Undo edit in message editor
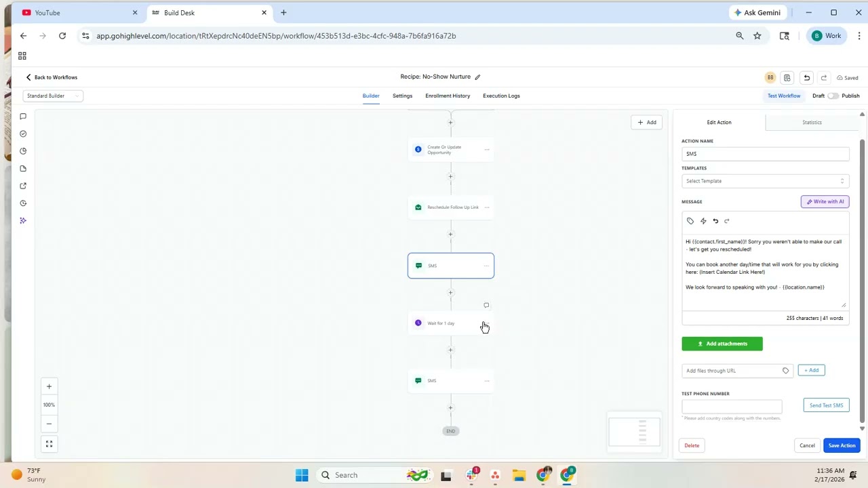The height and width of the screenshot is (488, 868). pos(715,221)
